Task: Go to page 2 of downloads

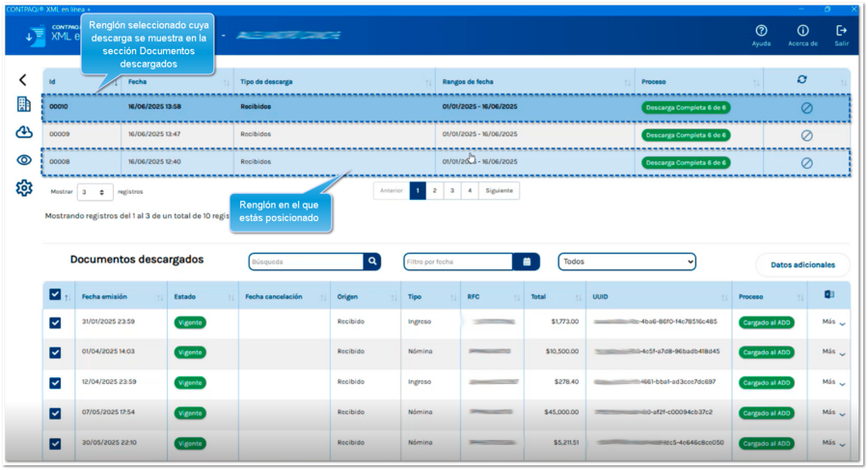Action: (x=435, y=191)
